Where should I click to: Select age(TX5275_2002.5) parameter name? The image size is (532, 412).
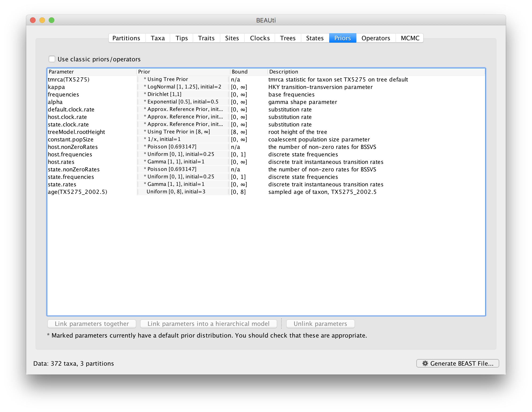(78, 192)
